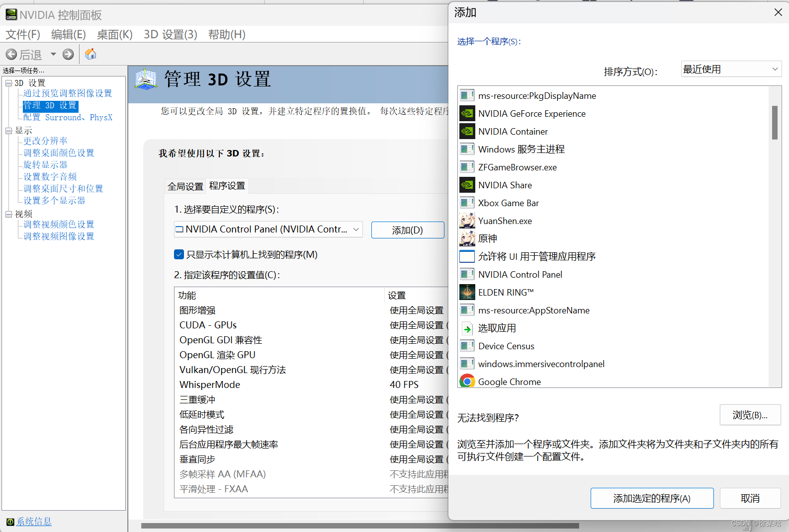Select the ELDEN RING icon in list

(x=467, y=292)
